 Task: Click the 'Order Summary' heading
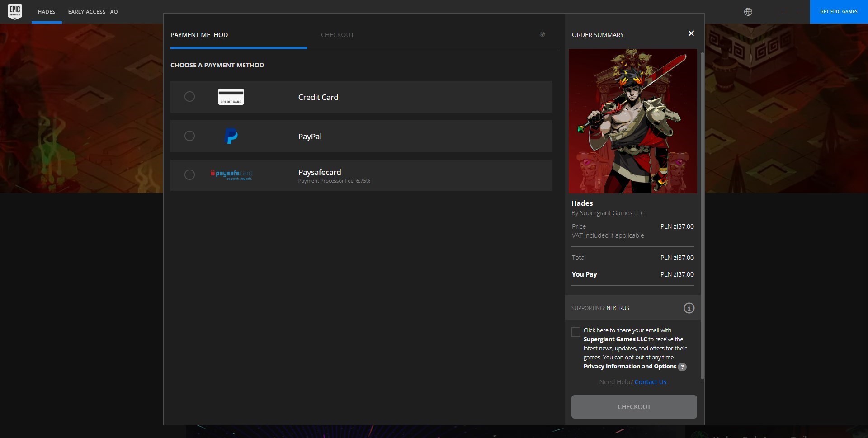click(598, 35)
